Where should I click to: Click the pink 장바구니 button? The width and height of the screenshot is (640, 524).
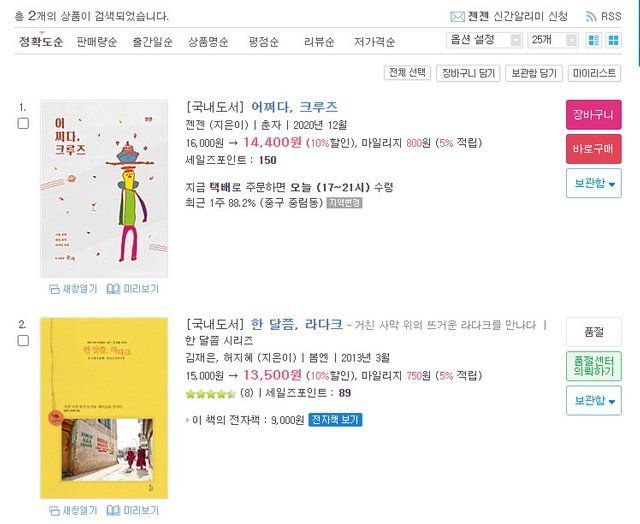coord(594,115)
